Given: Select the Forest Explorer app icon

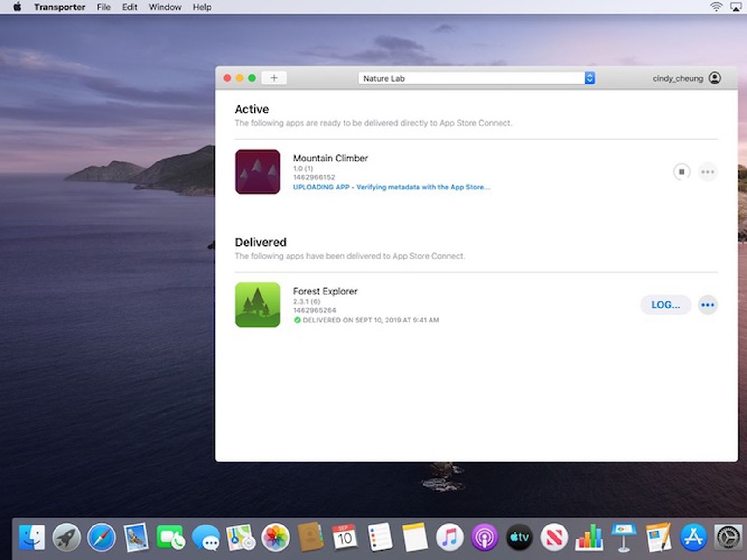Looking at the screenshot, I should tap(258, 305).
